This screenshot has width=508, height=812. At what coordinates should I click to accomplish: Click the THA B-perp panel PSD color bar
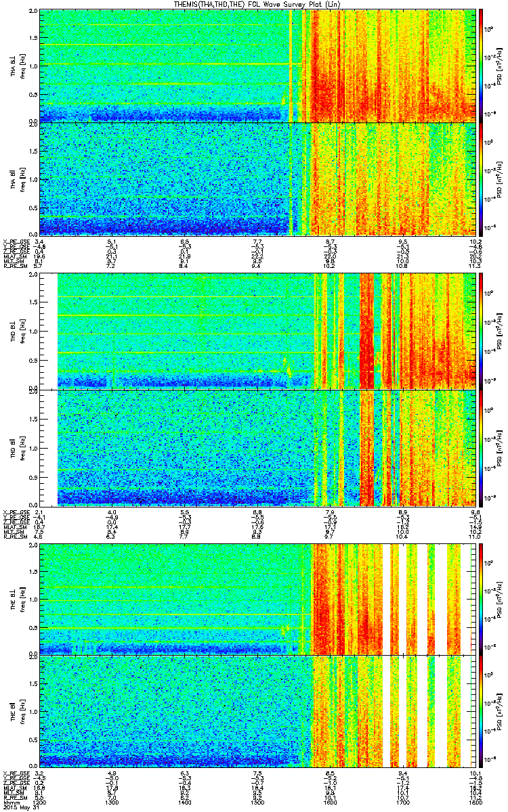pos(481,65)
